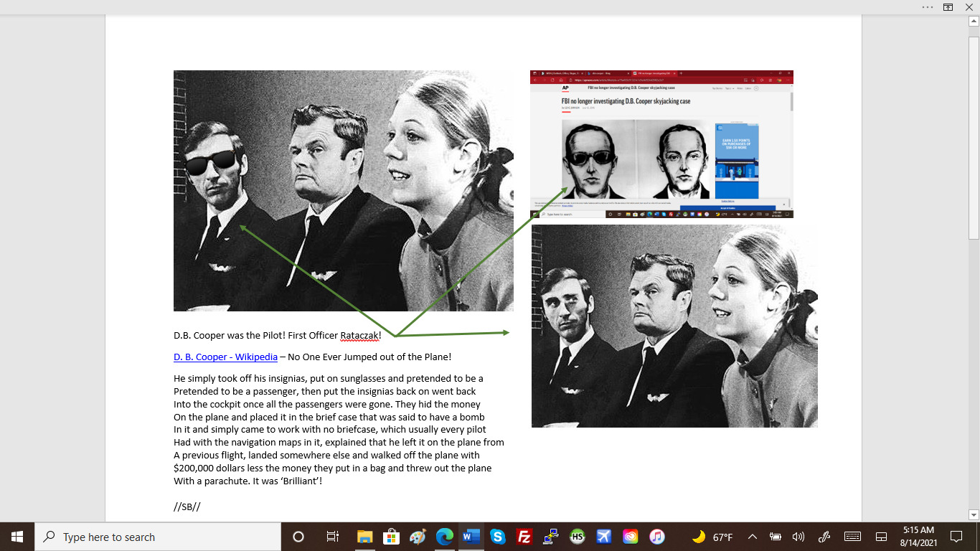Image resolution: width=980 pixels, height=551 pixels.
Task: Open the volume control in system tray
Action: [798, 537]
